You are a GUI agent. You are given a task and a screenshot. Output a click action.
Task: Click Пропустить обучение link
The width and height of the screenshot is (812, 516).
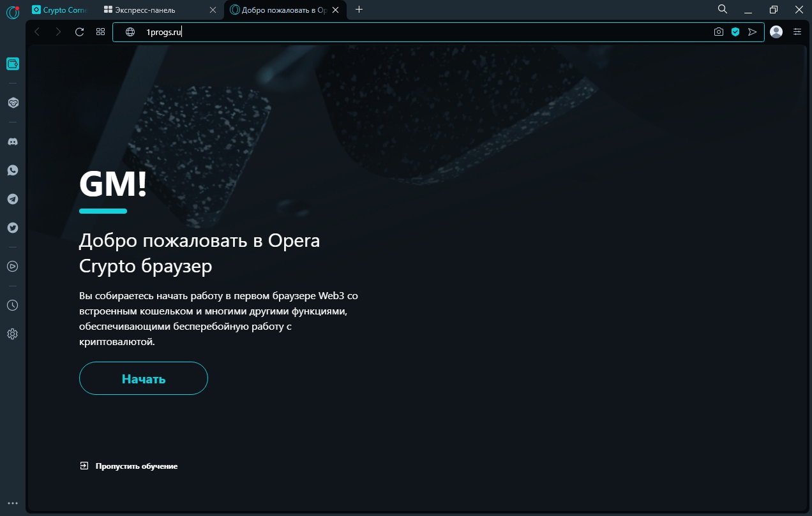point(128,466)
